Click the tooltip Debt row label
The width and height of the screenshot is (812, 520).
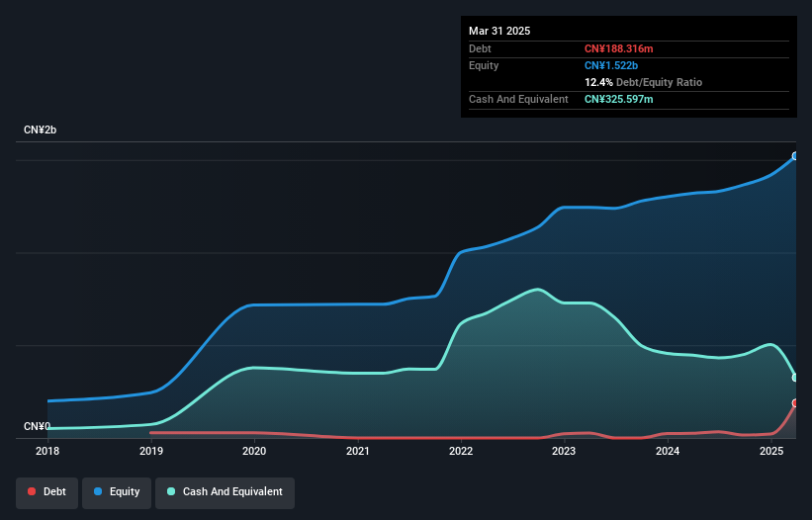(x=480, y=48)
